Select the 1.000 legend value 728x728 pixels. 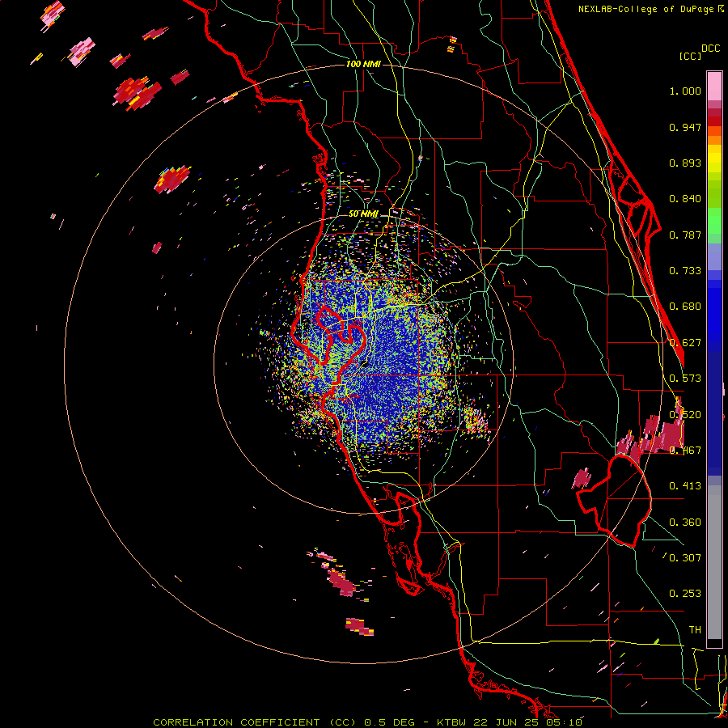[x=685, y=91]
